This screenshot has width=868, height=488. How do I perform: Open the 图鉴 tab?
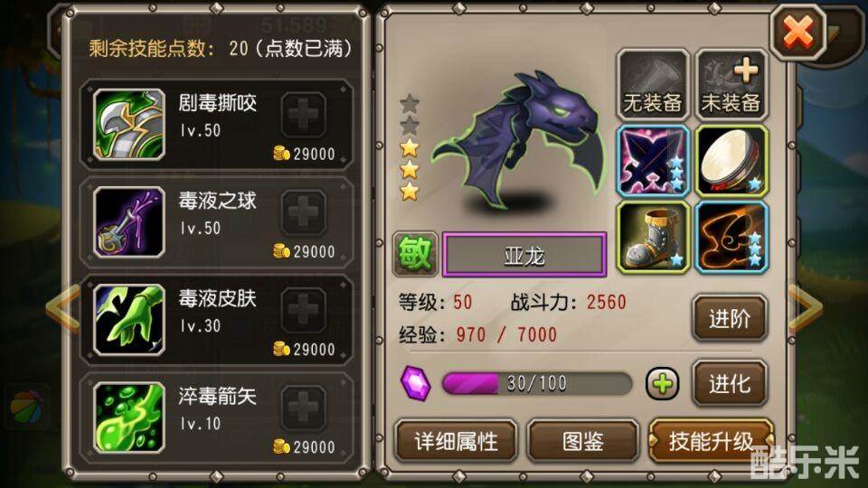(583, 441)
